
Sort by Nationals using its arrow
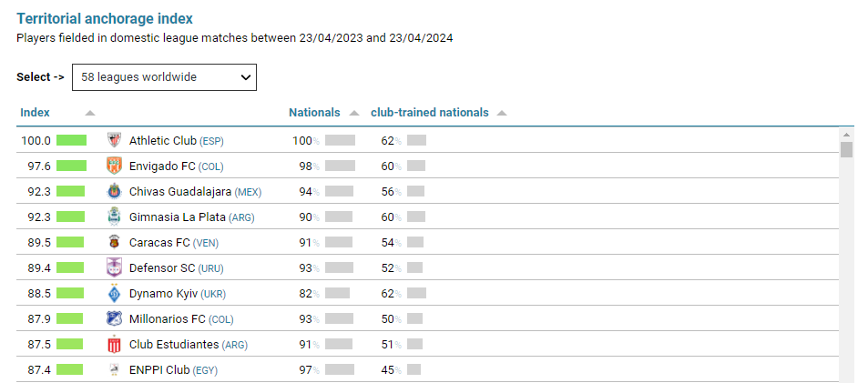point(354,113)
